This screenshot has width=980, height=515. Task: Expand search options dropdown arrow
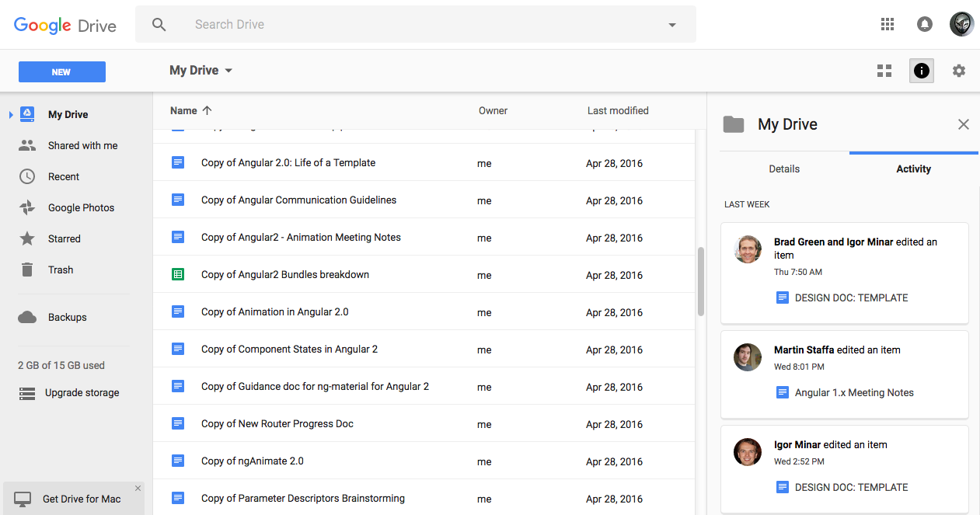pos(672,25)
